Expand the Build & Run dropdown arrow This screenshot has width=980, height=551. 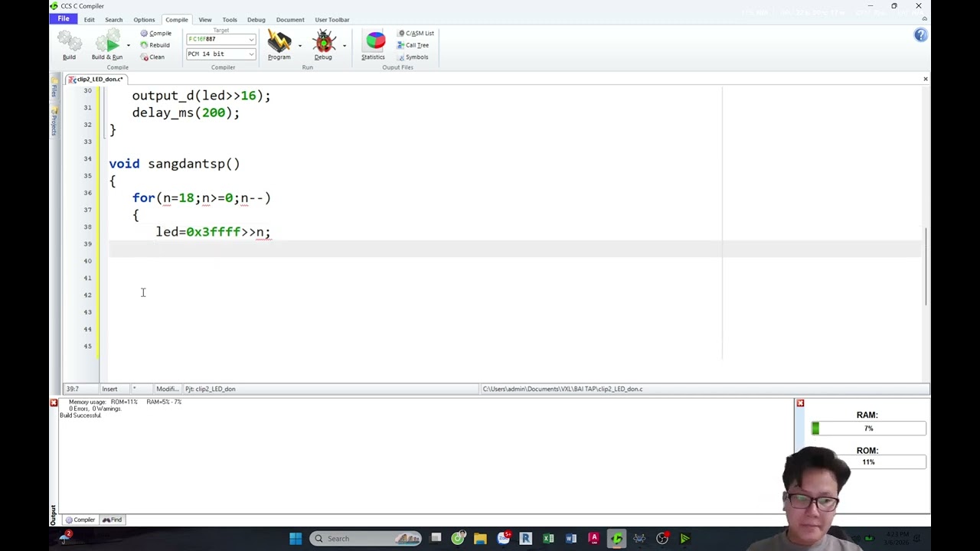128,45
